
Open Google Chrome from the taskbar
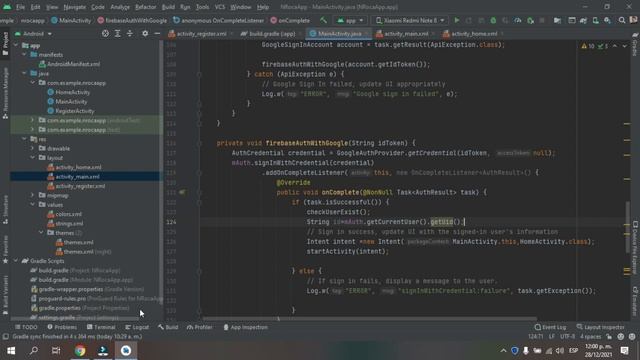pos(80,350)
